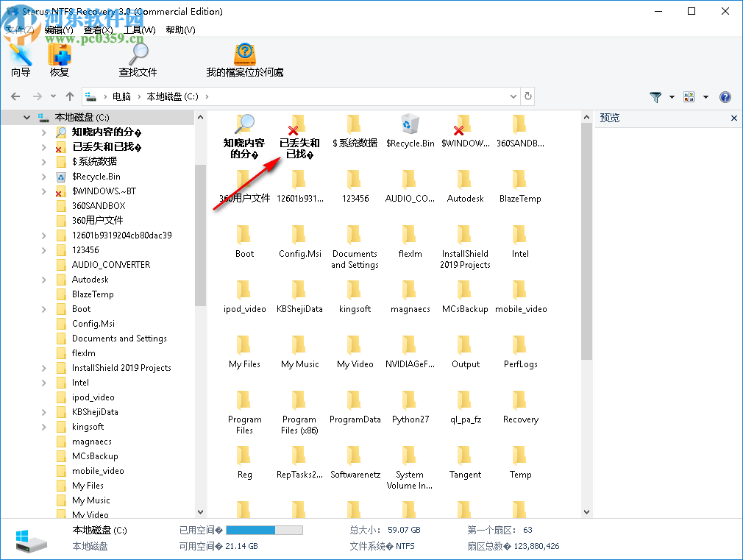Navigate back with the back arrow button
Screen dimensions: 743x560
click(x=15, y=96)
